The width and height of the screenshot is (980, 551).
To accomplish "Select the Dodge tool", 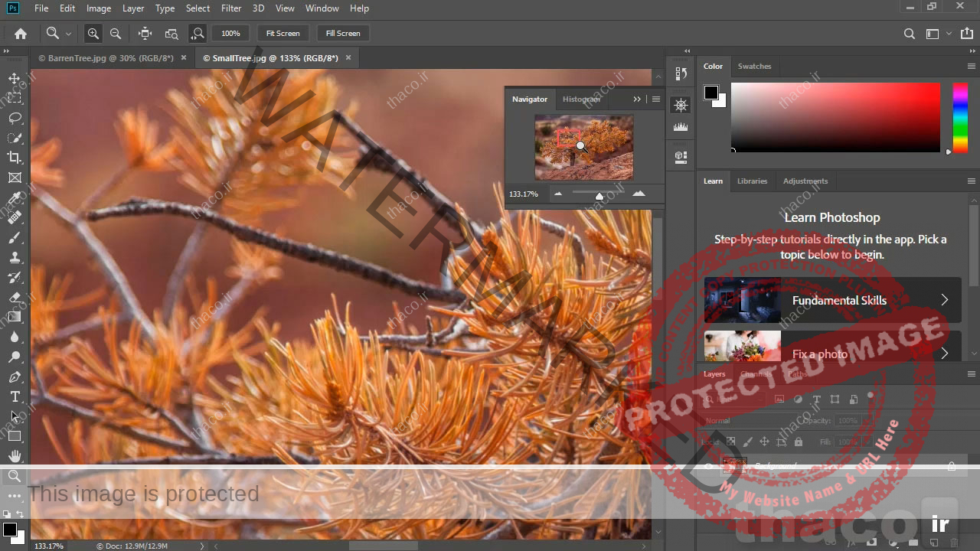I will pos(15,357).
